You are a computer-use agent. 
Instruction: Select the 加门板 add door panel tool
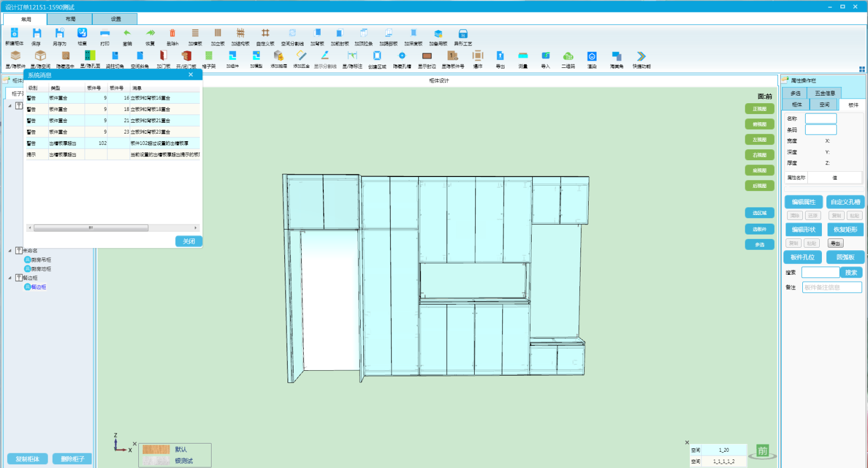point(163,56)
